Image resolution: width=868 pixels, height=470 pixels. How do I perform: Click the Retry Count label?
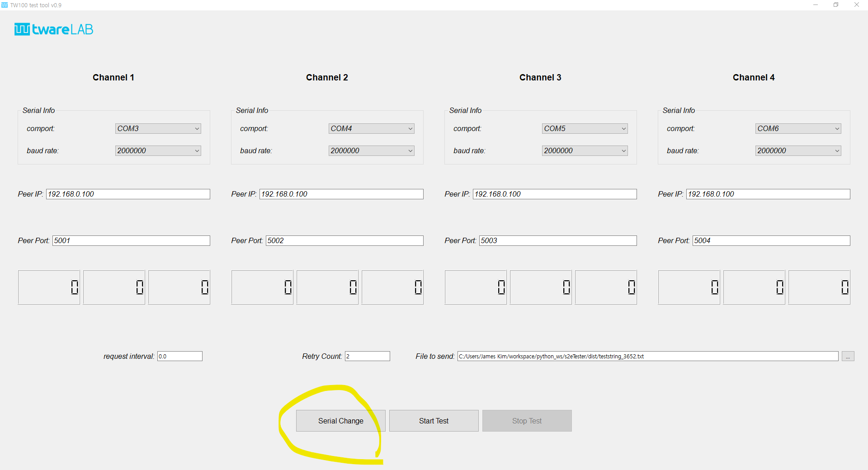[x=322, y=356]
